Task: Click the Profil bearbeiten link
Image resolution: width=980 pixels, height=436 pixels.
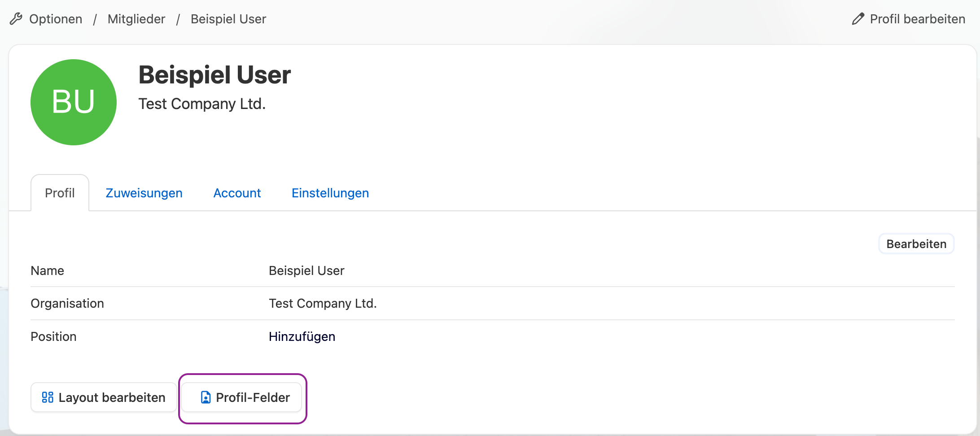Action: click(918, 19)
